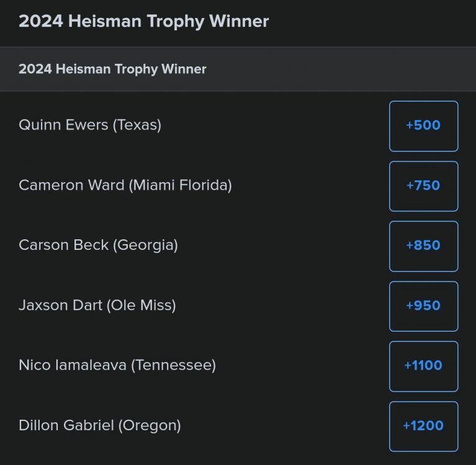476x465 pixels.
Task: Select the (Georgia) team label
Action: 145,246
